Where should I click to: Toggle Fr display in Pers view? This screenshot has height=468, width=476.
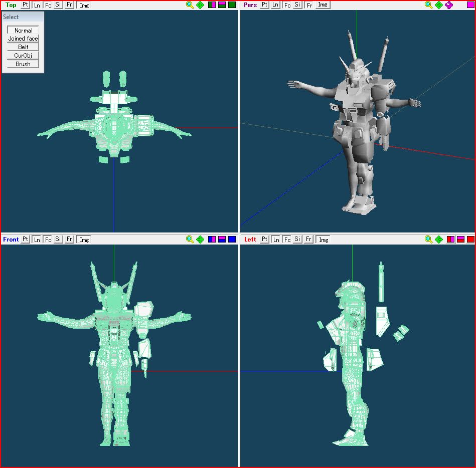309,5
